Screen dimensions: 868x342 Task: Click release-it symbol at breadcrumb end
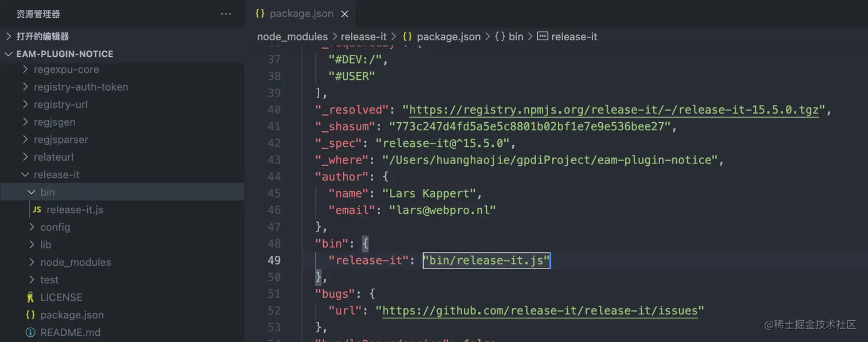574,36
